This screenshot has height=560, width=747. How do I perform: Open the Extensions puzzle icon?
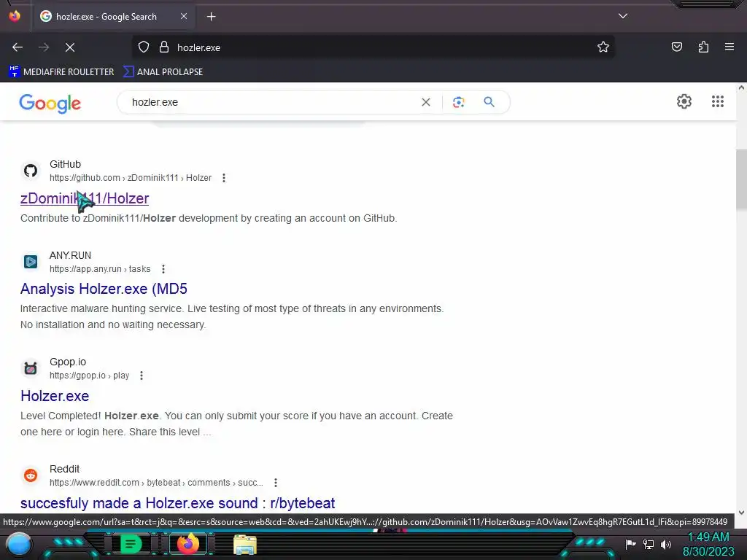tap(703, 47)
